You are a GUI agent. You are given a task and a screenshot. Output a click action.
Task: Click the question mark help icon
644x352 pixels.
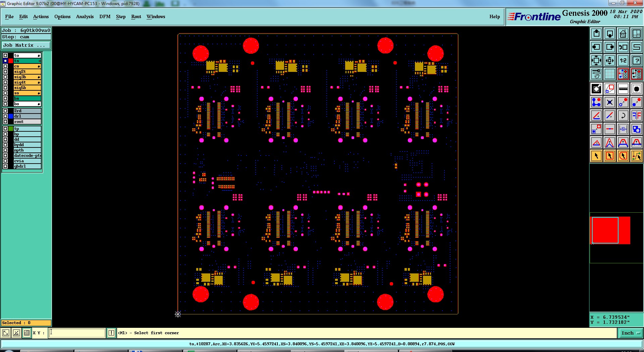637,60
